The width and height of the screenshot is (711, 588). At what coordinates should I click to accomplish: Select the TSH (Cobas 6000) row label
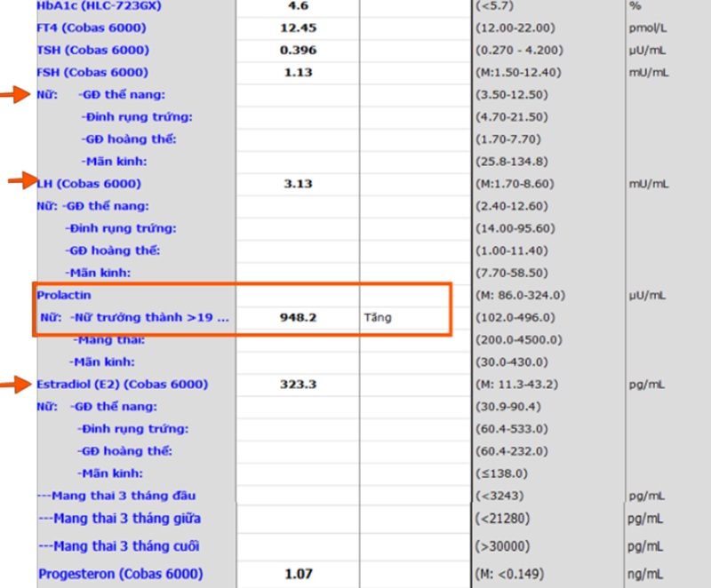pos(92,50)
